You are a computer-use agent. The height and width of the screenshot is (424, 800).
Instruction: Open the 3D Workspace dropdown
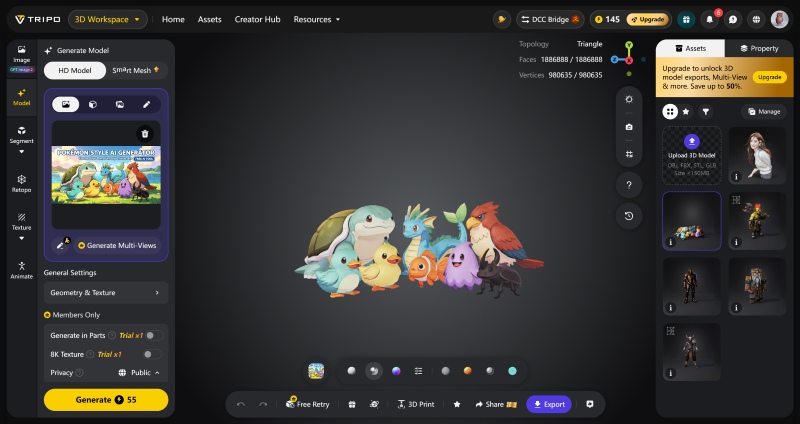coord(108,19)
